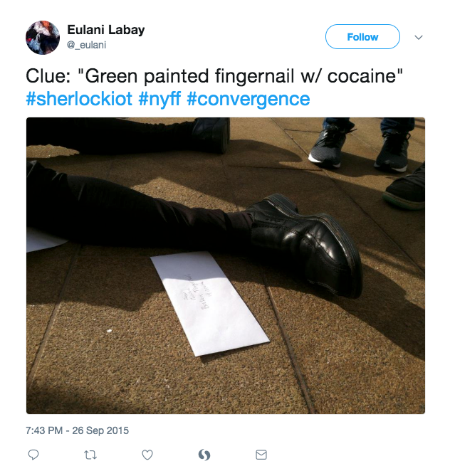This screenshot has width=450, height=476.
Task: Send tweet via envelope message icon
Action: coord(261,455)
